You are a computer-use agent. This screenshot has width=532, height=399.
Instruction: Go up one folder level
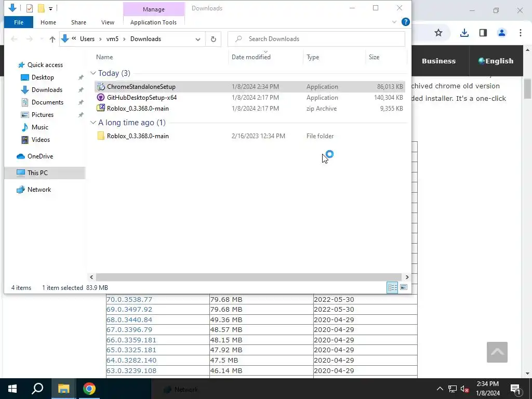click(52, 39)
